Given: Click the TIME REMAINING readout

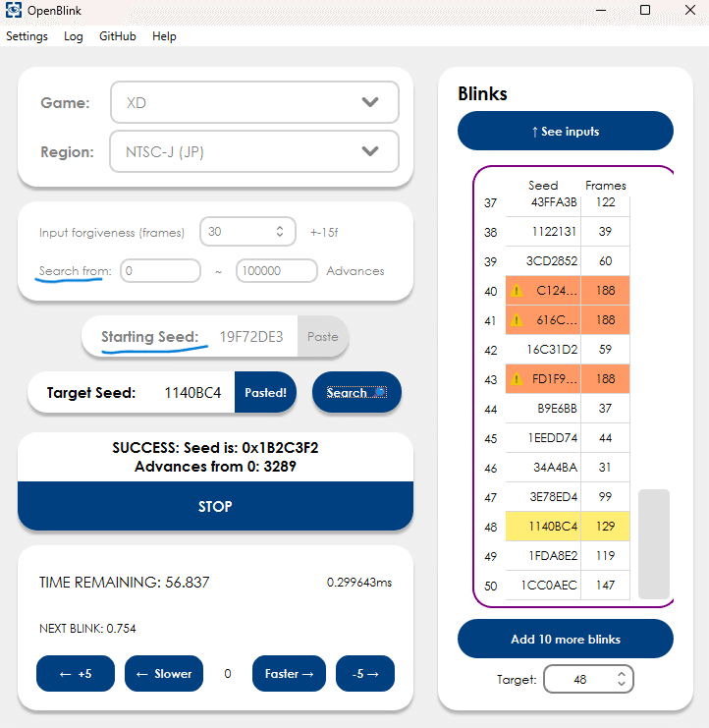Looking at the screenshot, I should pos(125,583).
